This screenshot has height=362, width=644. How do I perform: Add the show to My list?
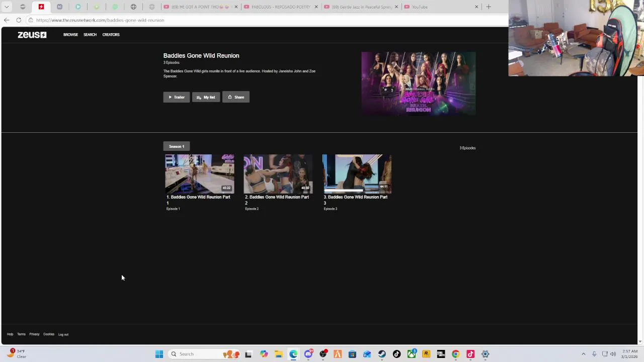click(x=206, y=97)
